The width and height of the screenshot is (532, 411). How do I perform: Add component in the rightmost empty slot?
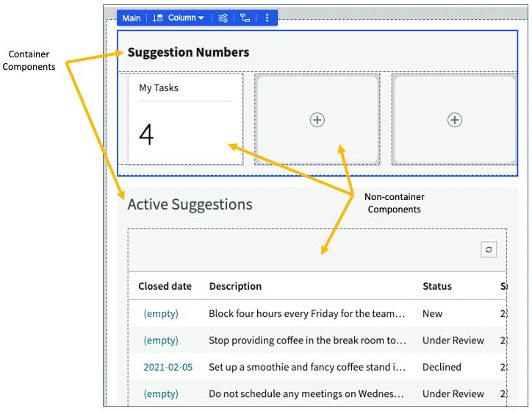coord(455,120)
